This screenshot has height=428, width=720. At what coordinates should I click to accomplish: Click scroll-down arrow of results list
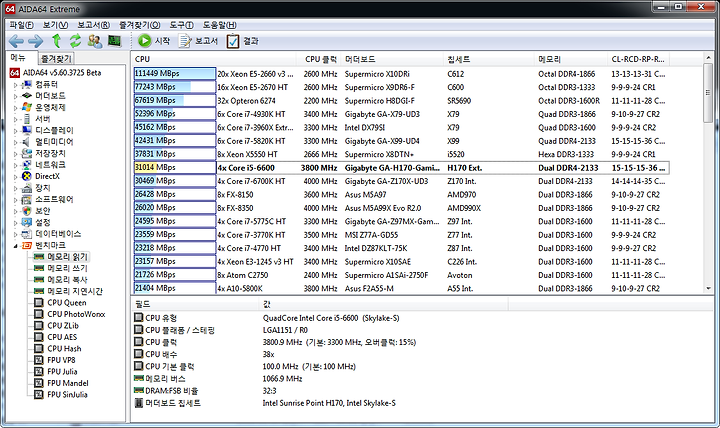709,289
